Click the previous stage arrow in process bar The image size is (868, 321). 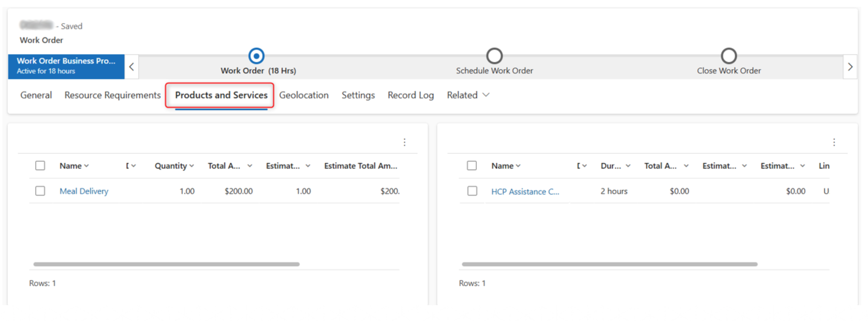click(131, 67)
